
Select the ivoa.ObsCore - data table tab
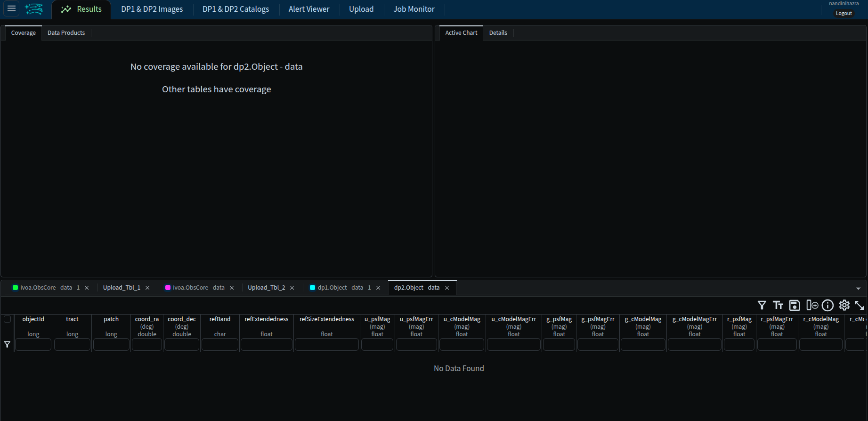pyautogui.click(x=199, y=288)
